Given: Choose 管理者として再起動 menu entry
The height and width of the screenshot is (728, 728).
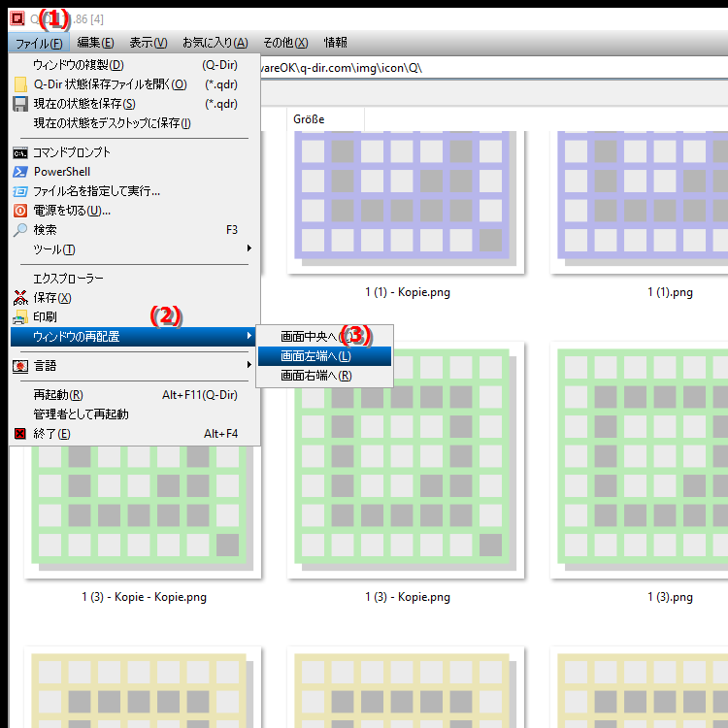Looking at the screenshot, I should [x=135, y=414].
